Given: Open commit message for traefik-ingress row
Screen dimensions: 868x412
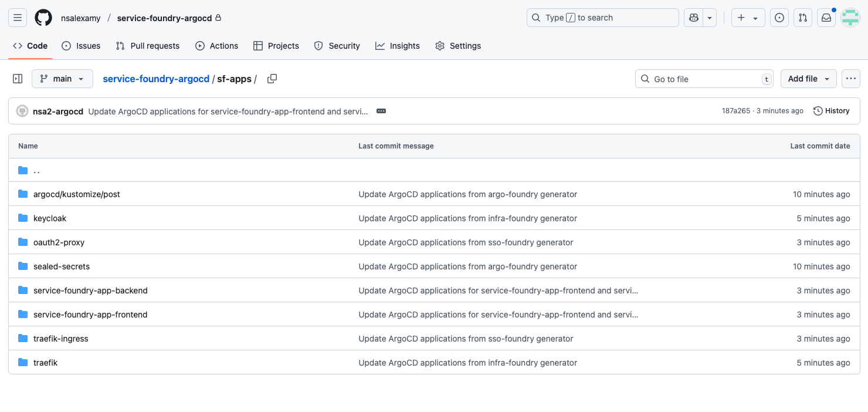Looking at the screenshot, I should pyautogui.click(x=466, y=339).
